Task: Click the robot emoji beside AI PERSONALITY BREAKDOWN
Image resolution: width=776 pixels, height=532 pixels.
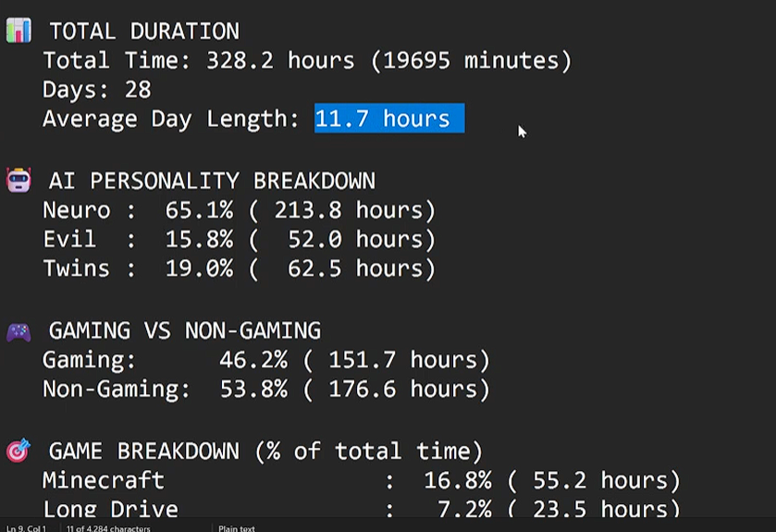Action: 18,180
